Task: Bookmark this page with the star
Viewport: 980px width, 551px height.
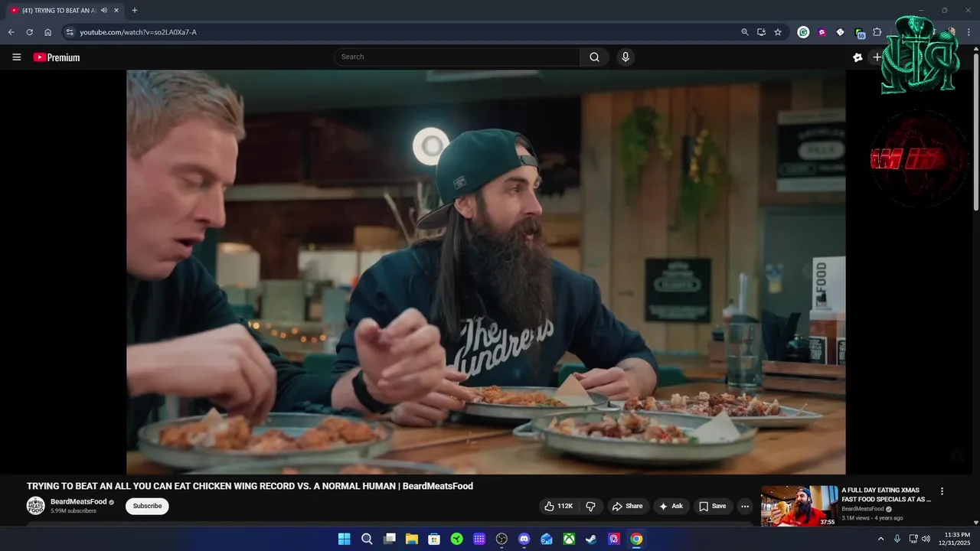Action: (x=778, y=32)
